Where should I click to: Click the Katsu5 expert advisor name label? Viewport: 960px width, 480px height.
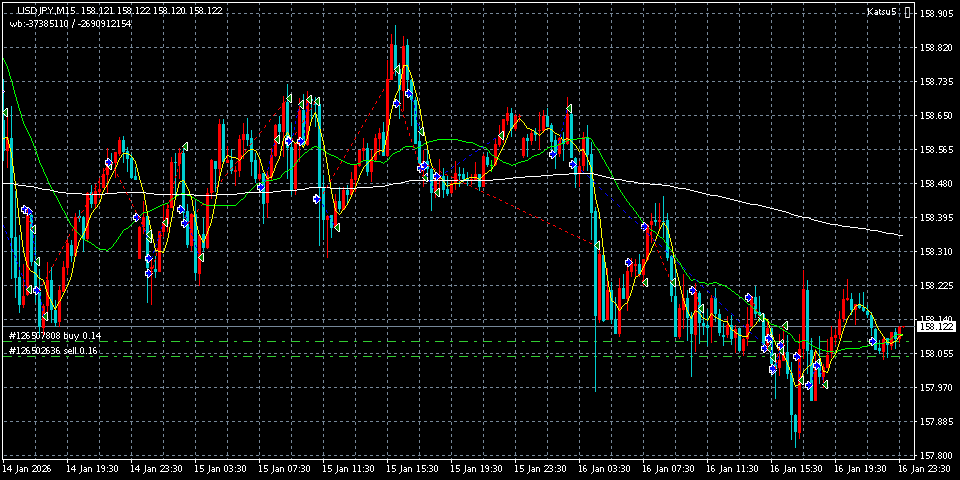[884, 12]
